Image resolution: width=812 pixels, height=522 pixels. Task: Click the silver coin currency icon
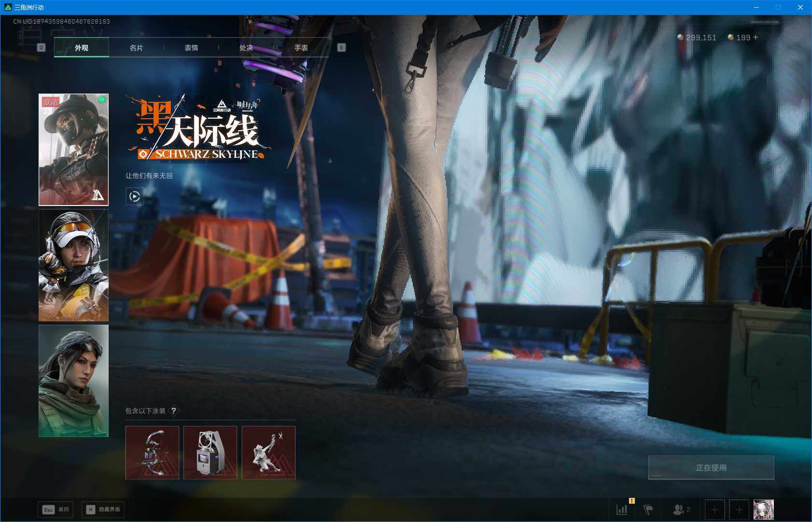(x=680, y=37)
